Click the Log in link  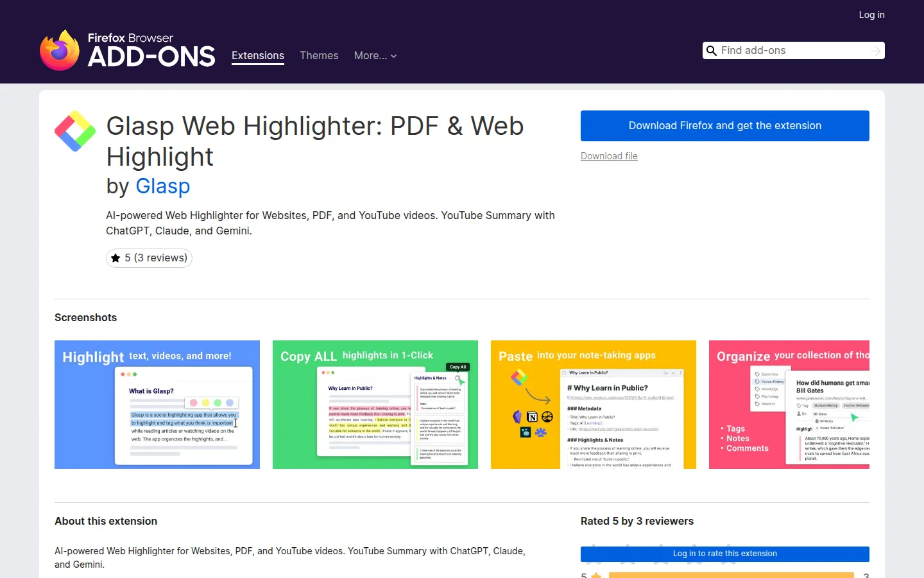tap(871, 15)
